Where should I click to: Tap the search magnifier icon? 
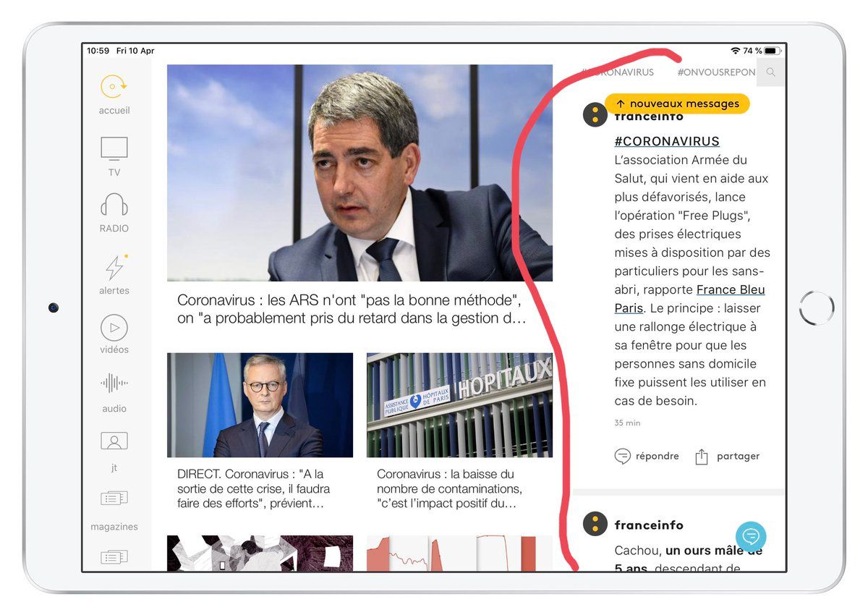click(x=771, y=72)
